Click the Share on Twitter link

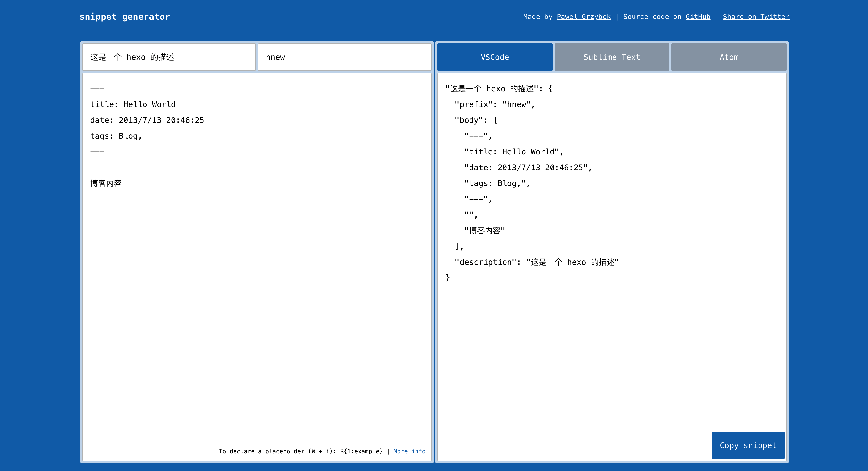coord(756,17)
